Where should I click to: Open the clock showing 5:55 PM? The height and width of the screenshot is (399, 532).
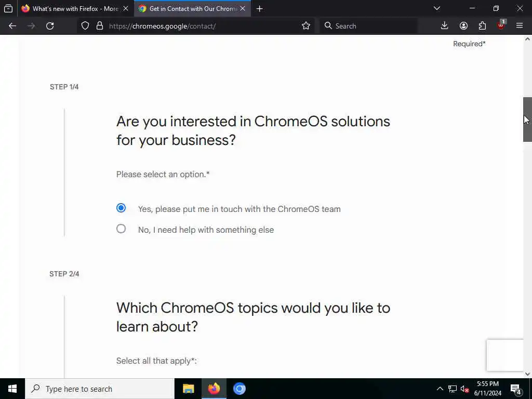[x=488, y=389]
